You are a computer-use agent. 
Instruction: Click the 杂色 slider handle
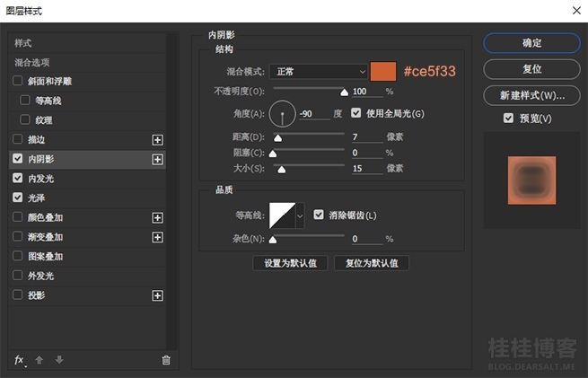click(x=273, y=240)
